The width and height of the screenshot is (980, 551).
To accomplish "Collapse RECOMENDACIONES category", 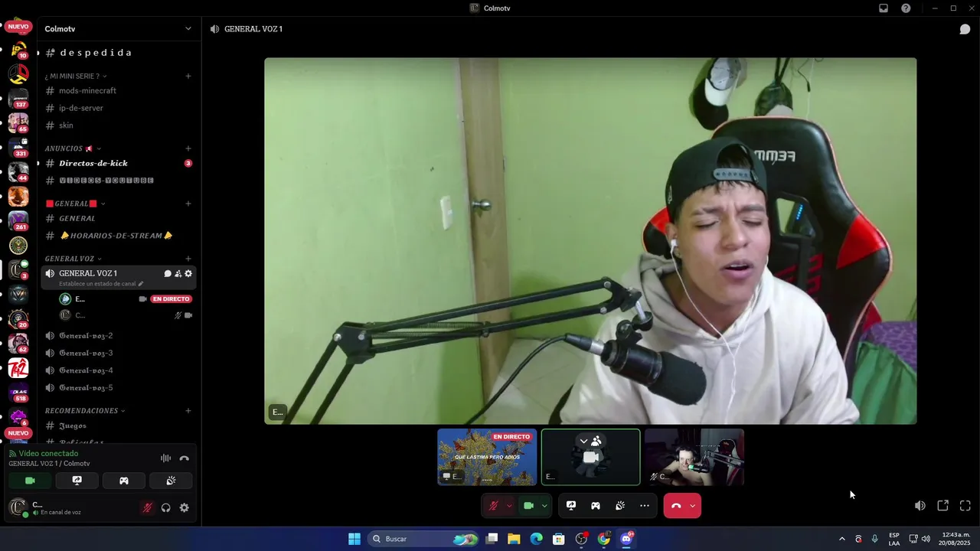I will coord(85,411).
